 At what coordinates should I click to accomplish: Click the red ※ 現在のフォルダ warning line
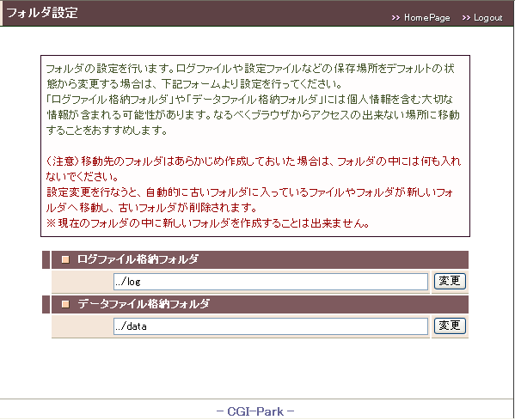pos(208,223)
